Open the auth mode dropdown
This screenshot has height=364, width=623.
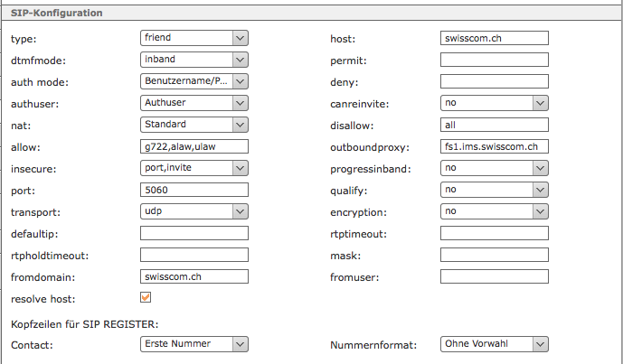point(194,81)
